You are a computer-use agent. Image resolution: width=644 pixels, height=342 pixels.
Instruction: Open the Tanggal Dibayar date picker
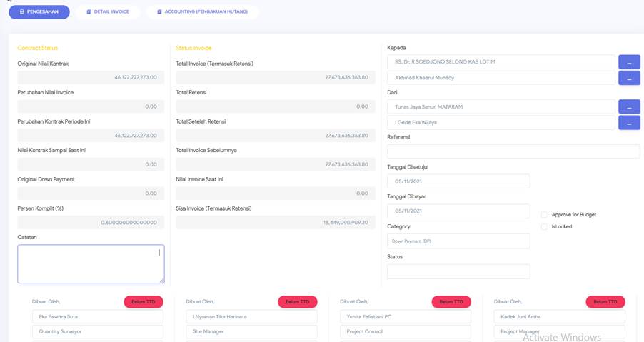coord(458,211)
